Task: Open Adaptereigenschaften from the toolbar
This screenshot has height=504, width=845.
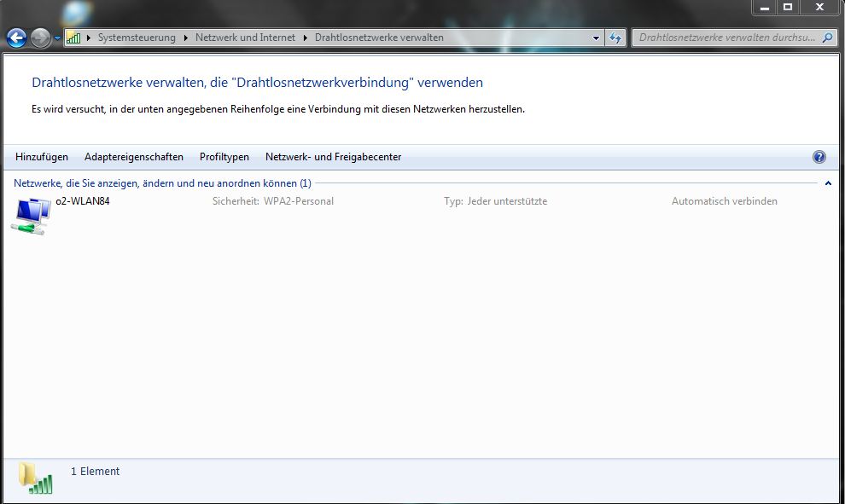Action: point(134,157)
